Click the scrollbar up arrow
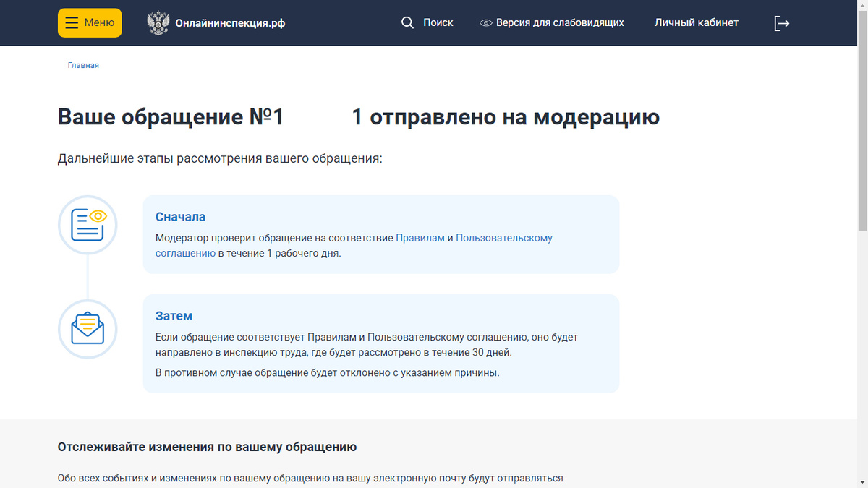 coord(863,4)
